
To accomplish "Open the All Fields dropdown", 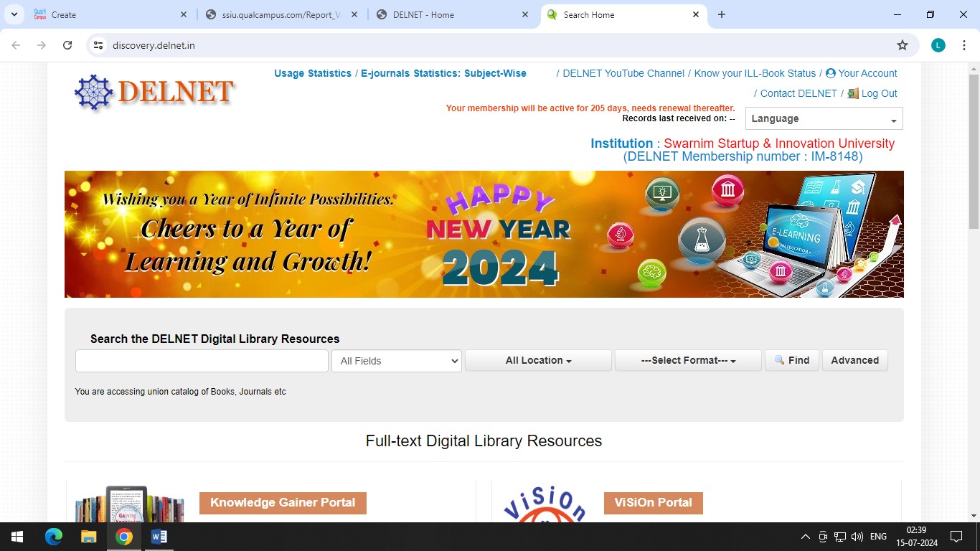I will pos(397,361).
